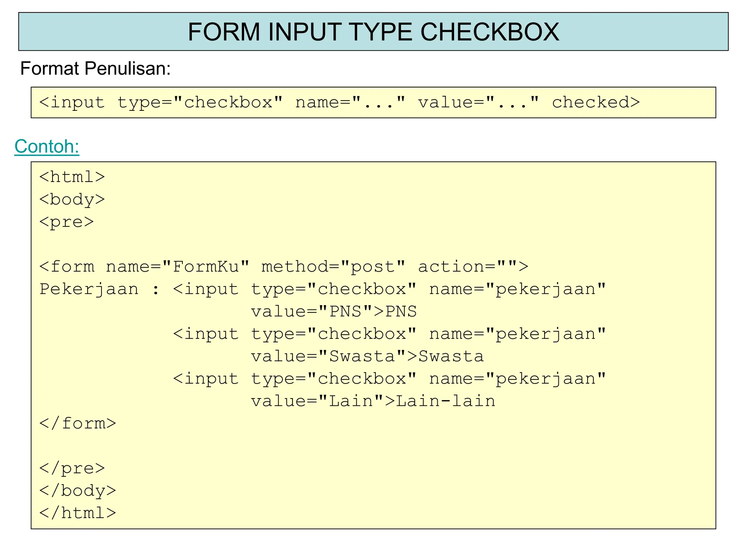Click value="PNS">PNS code line
This screenshot has width=747, height=560.
(333, 312)
